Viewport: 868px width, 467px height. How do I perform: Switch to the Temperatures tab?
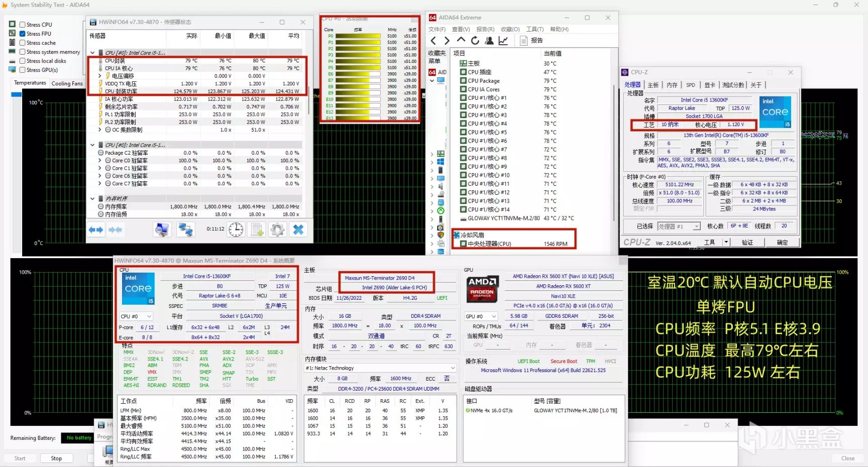pos(30,83)
